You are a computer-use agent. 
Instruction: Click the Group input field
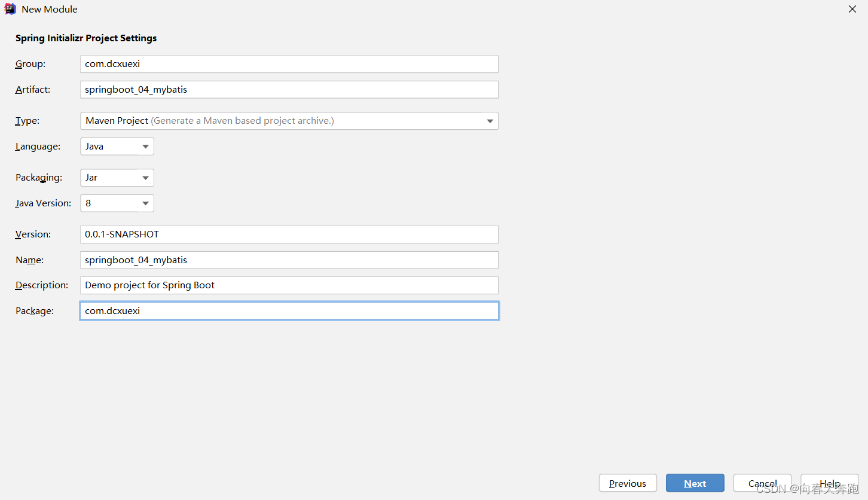pos(289,64)
